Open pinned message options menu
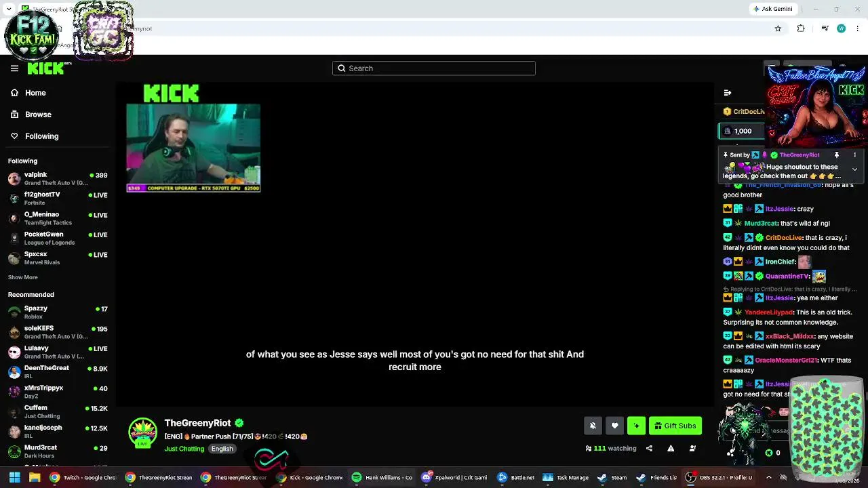This screenshot has height=488, width=868. click(854, 155)
